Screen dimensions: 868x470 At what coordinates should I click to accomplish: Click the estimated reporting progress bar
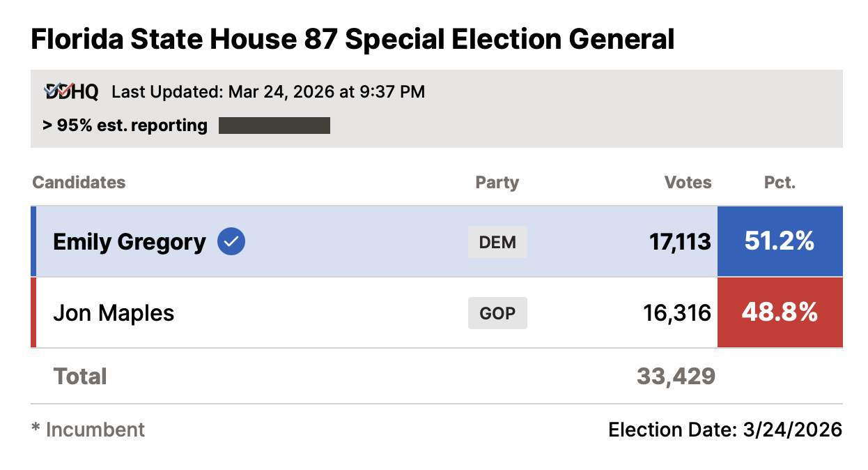(274, 126)
